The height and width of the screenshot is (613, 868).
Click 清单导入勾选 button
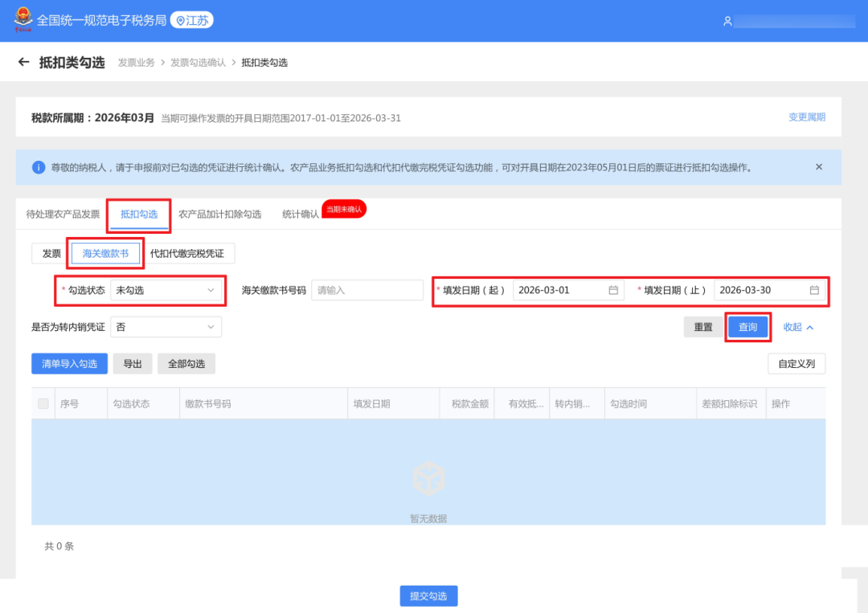click(x=70, y=363)
